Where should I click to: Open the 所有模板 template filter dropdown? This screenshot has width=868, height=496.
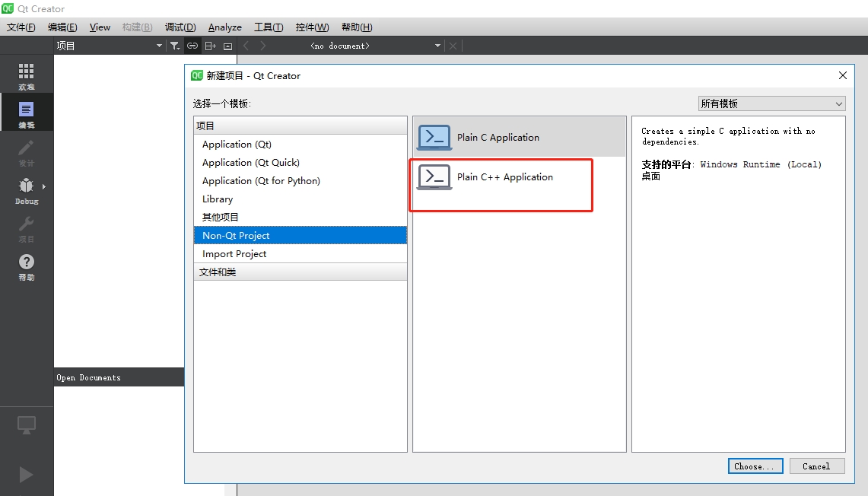[771, 103]
